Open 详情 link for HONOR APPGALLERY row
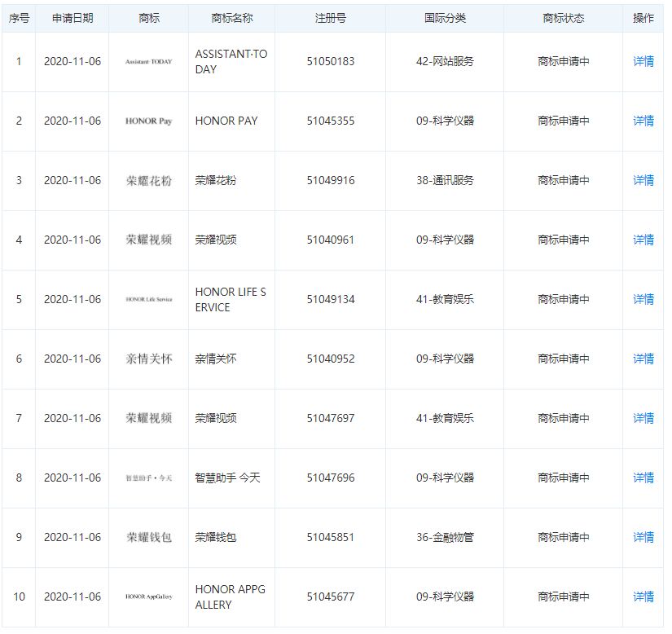 643,597
